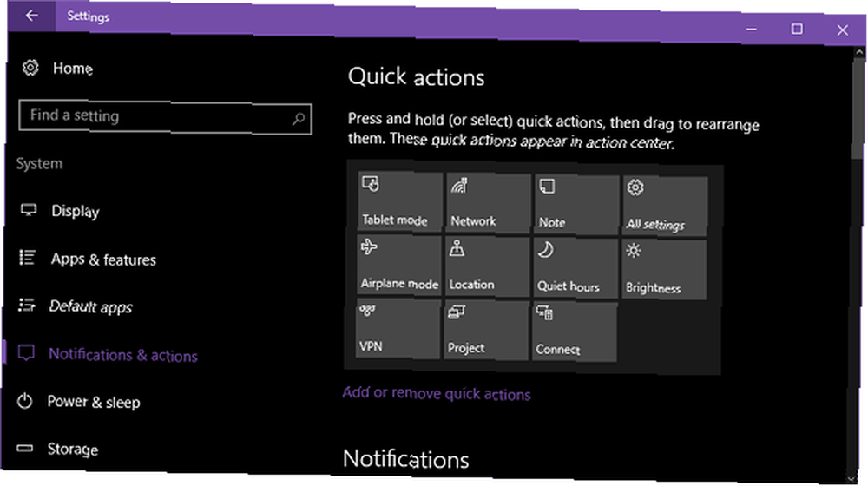This screenshot has width=868, height=486.
Task: Select the Location quick action tile
Action: [487, 266]
